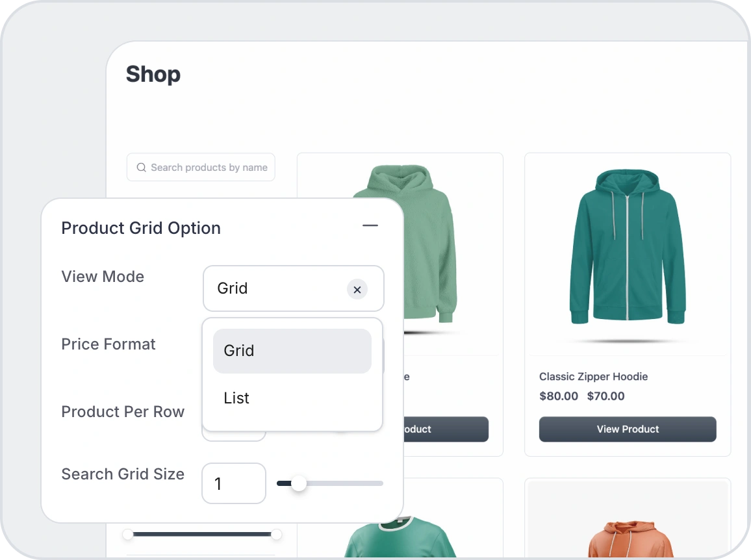Click the search magnifier icon
The image size is (751, 560).
[x=141, y=168]
